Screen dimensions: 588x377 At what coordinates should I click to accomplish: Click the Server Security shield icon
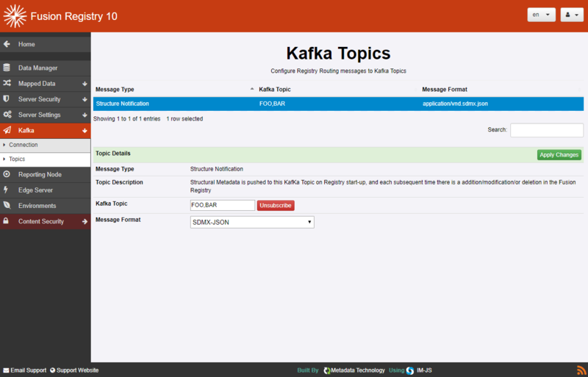point(7,99)
